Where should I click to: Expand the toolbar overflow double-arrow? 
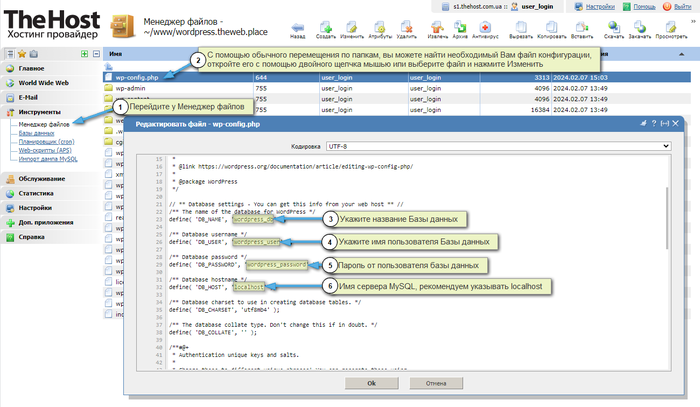[693, 21]
